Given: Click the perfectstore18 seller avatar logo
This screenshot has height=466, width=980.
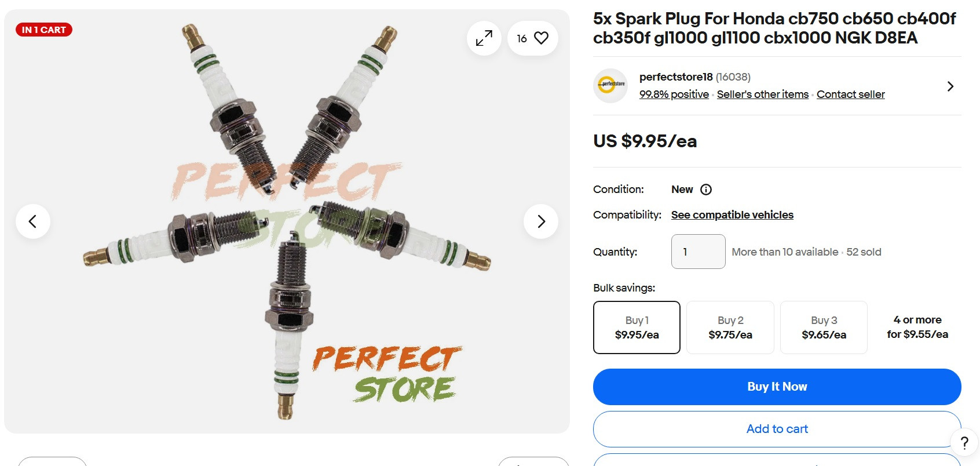Looking at the screenshot, I should [x=609, y=86].
